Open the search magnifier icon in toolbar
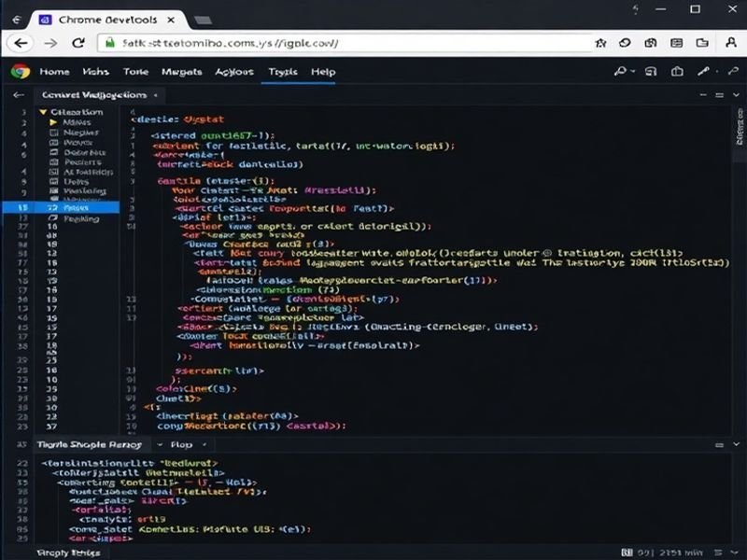The width and height of the screenshot is (747, 560). (x=621, y=72)
